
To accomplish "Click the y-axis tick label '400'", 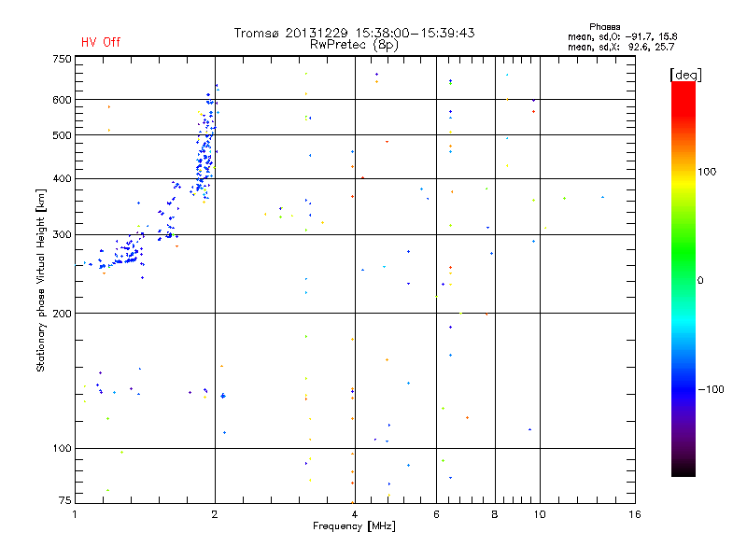I will point(62,178).
